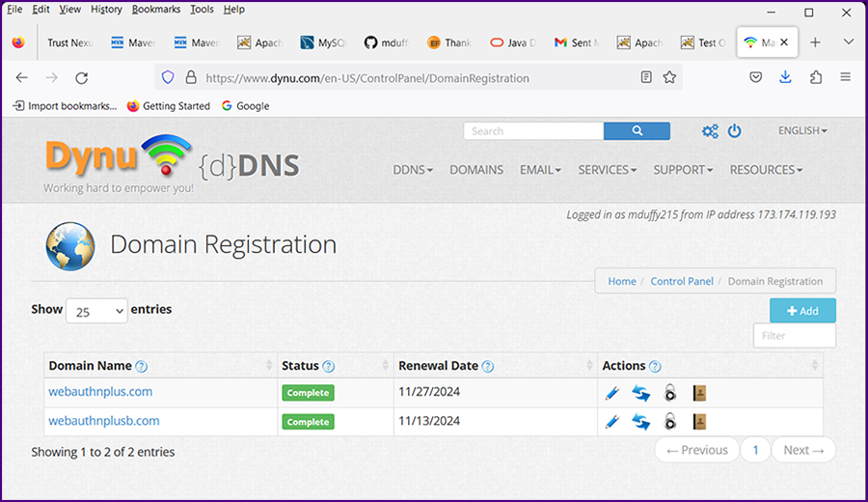Click the help icon beside Renewal Date
Screen dimensions: 868x502
coord(488,367)
